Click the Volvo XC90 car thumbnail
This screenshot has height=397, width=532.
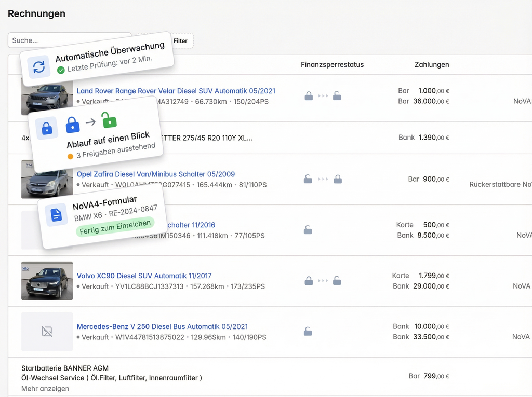(x=47, y=281)
